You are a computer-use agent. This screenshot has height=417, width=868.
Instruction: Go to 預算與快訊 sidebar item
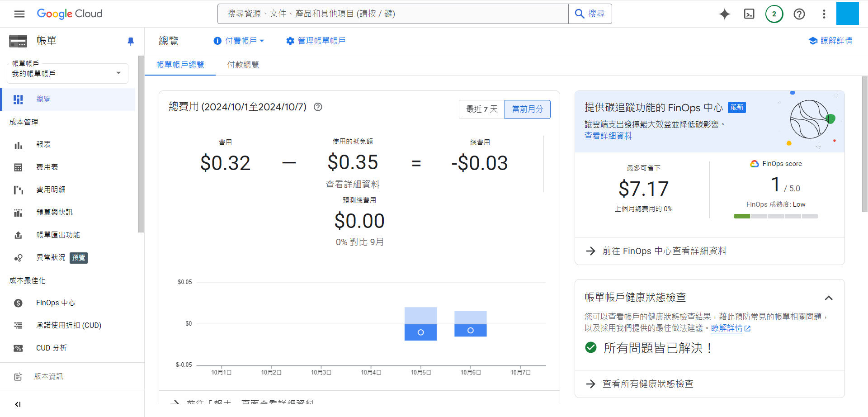click(68, 213)
